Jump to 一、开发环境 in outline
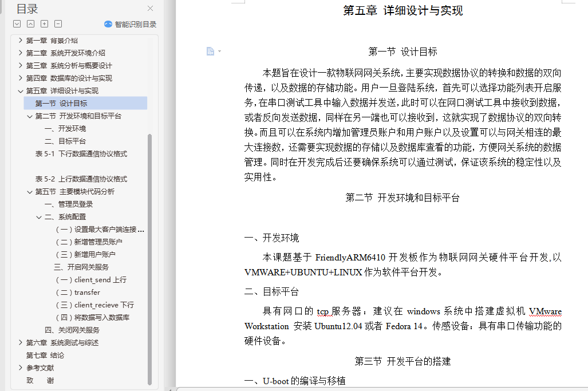588x391 pixels. coord(65,129)
